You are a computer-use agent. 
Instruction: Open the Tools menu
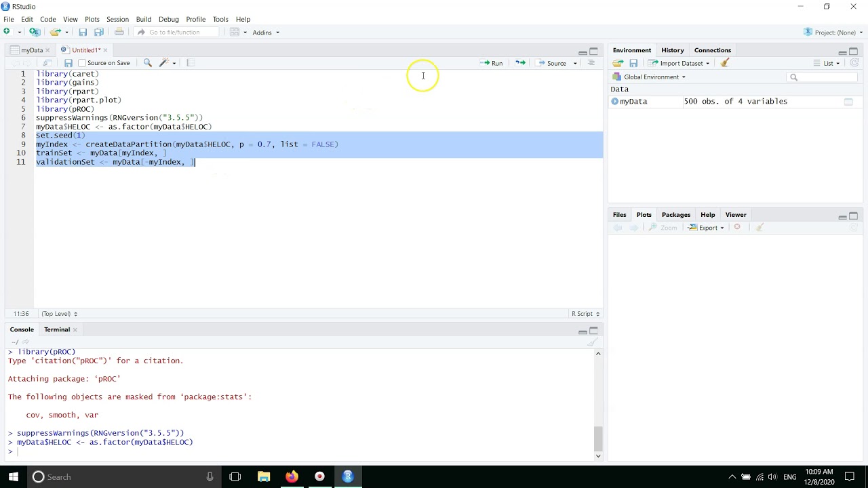click(x=220, y=19)
